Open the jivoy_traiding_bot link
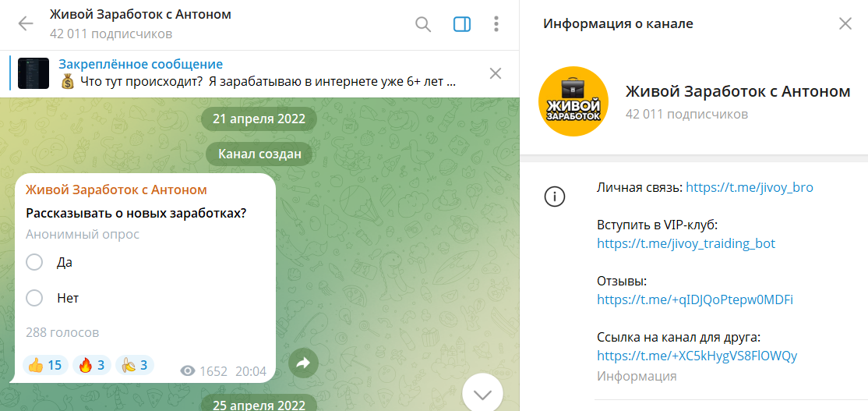 pos(686,243)
